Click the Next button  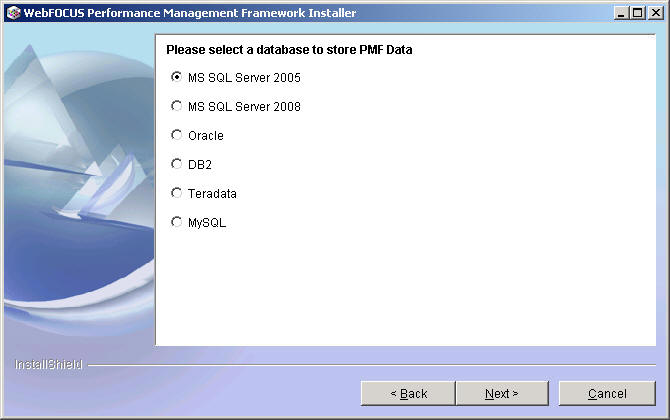click(502, 393)
